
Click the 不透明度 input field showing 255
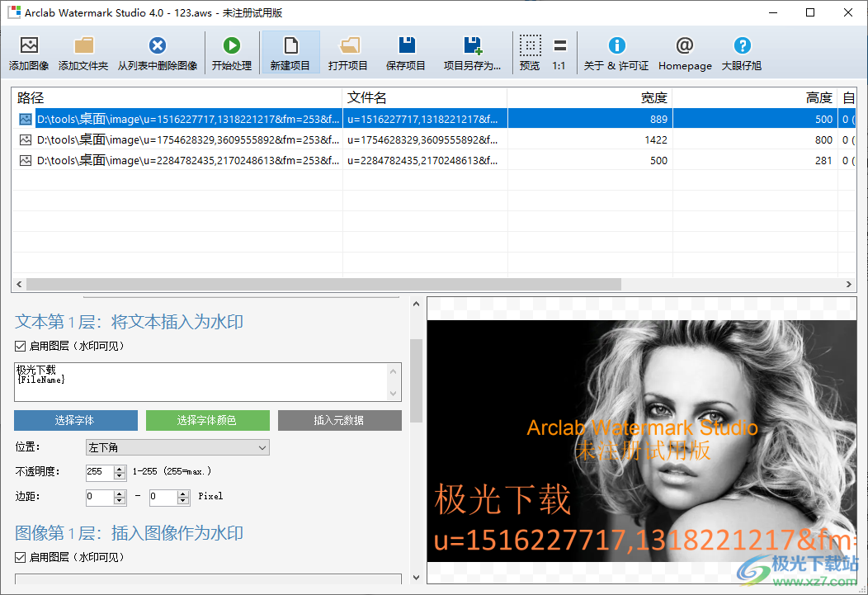pyautogui.click(x=100, y=472)
